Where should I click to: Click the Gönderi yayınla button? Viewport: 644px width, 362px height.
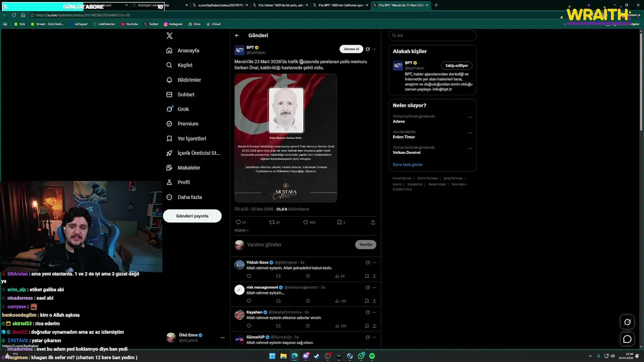click(192, 216)
